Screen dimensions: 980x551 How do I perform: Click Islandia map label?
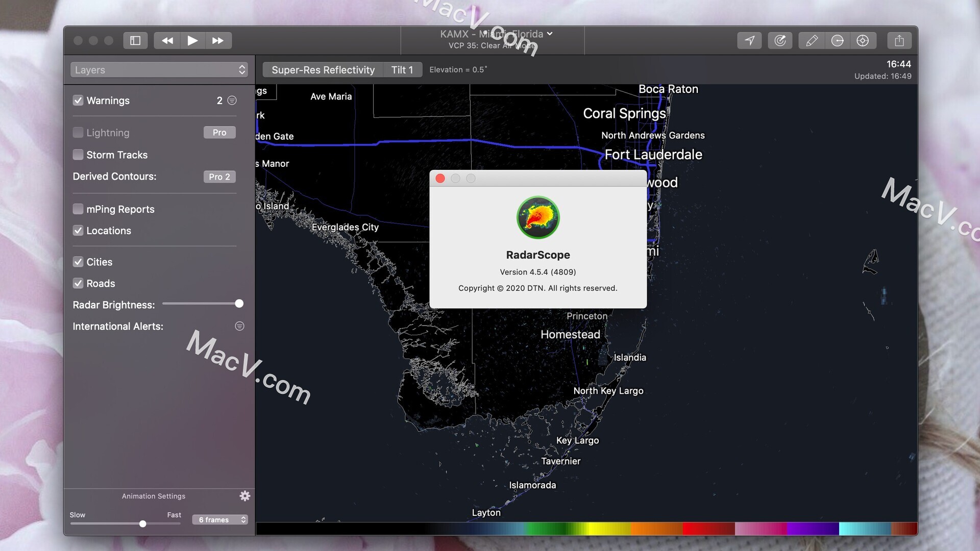point(630,358)
